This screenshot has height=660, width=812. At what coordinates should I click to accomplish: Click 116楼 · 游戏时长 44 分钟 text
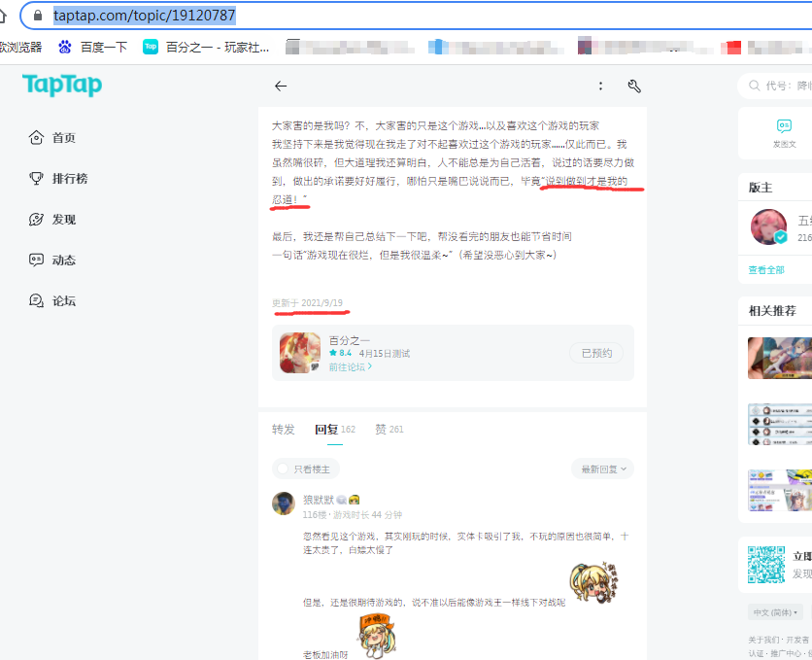click(x=353, y=514)
